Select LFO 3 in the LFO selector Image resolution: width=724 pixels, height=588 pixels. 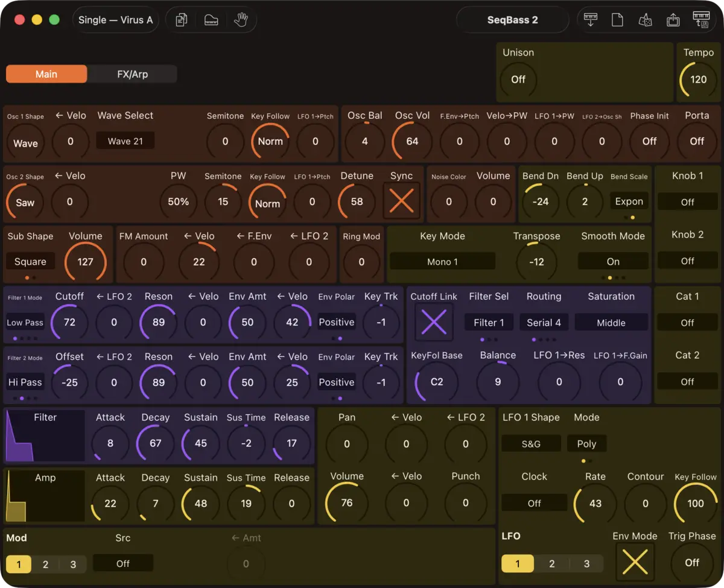click(586, 564)
